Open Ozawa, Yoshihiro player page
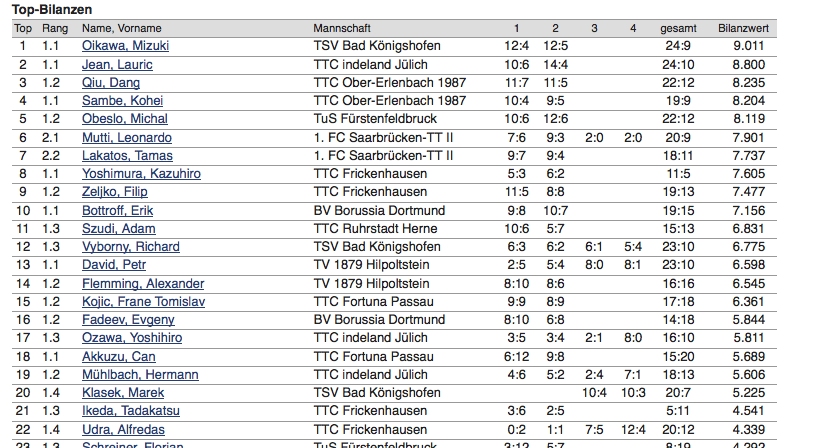816x448 pixels. coord(132,337)
